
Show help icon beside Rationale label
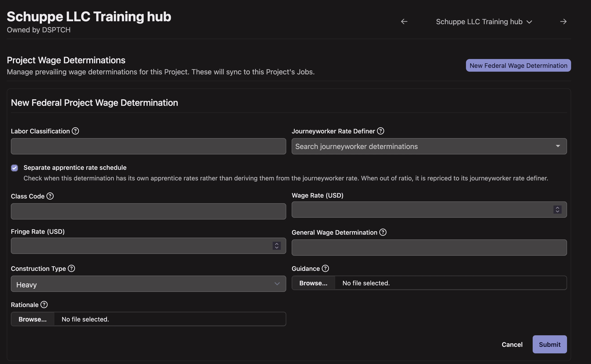tap(44, 305)
